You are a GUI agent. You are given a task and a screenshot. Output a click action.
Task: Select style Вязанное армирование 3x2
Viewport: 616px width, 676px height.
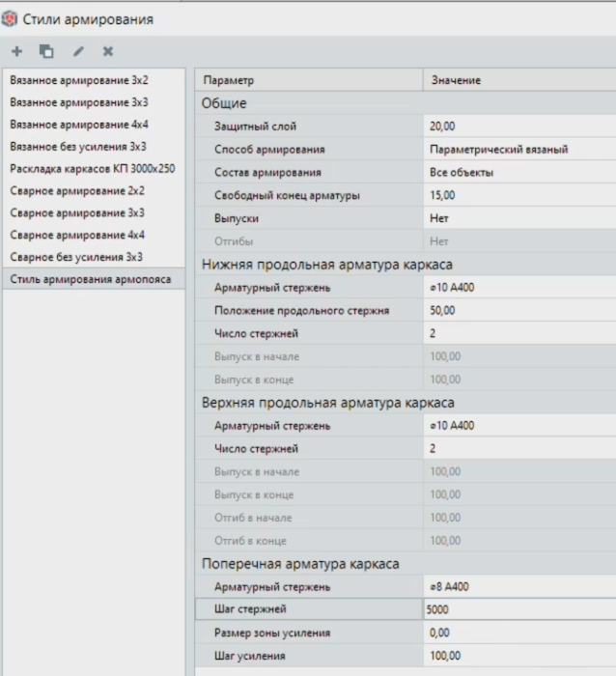94,80
